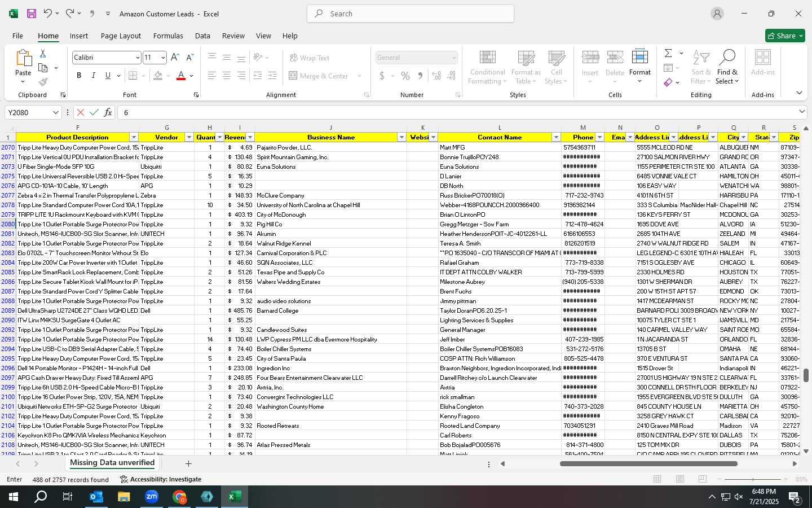
Task: Toggle Italic formatting
Action: pos(94,76)
